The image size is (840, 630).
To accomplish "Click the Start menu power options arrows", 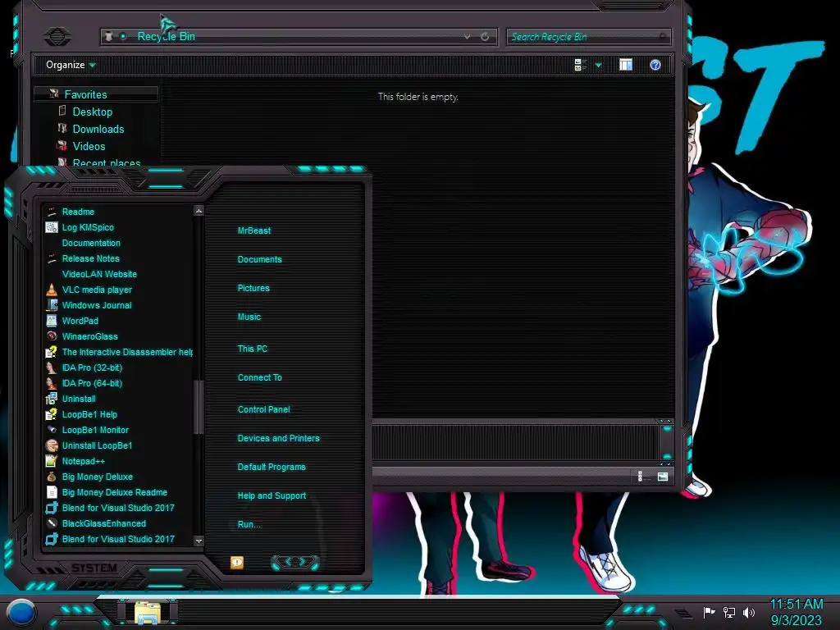I will click(295, 562).
